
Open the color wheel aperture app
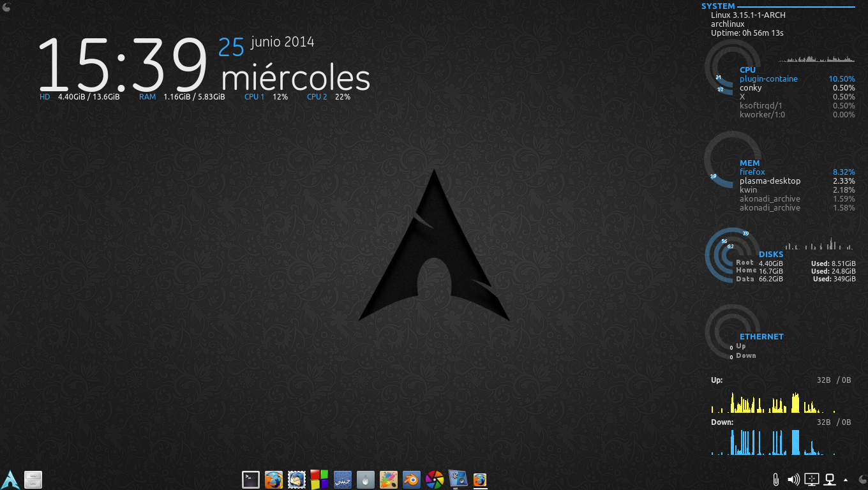coord(435,479)
